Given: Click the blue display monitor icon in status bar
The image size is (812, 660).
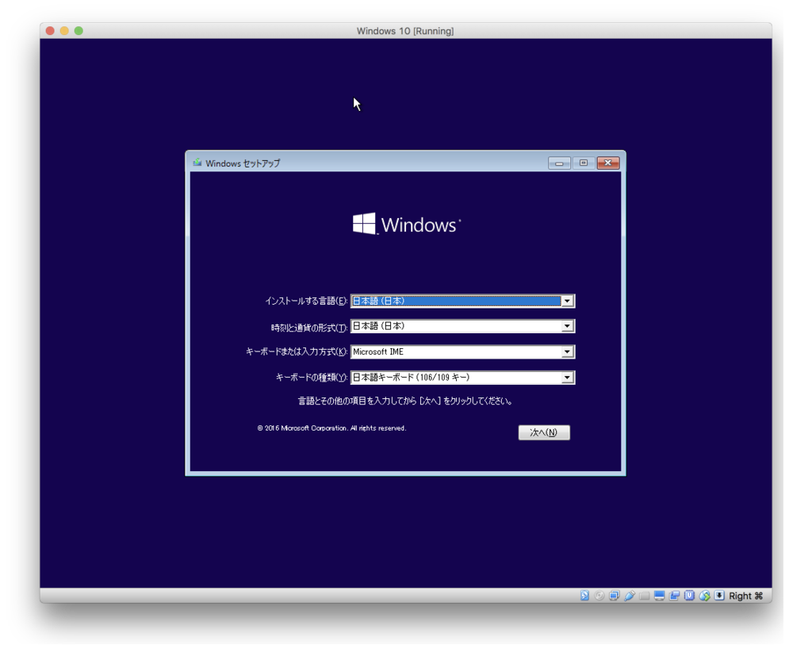Looking at the screenshot, I should tap(659, 596).
